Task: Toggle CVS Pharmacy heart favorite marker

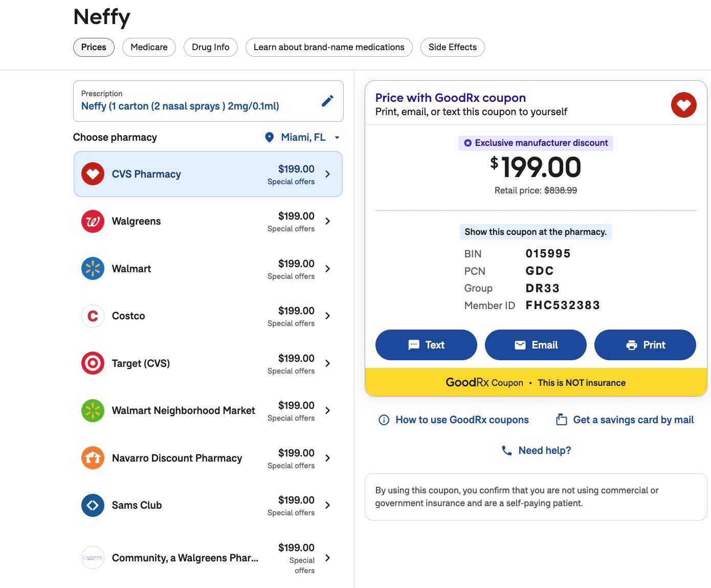Action: [93, 174]
